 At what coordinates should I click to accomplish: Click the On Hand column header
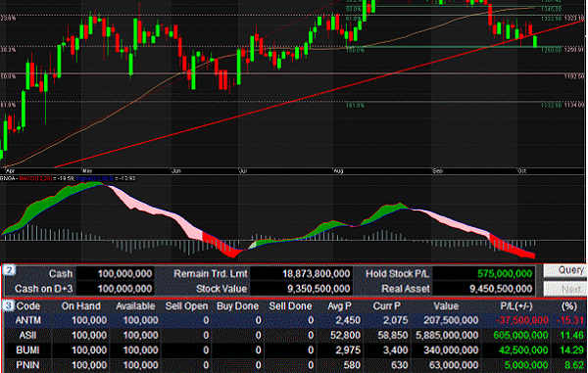pyautogui.click(x=81, y=306)
